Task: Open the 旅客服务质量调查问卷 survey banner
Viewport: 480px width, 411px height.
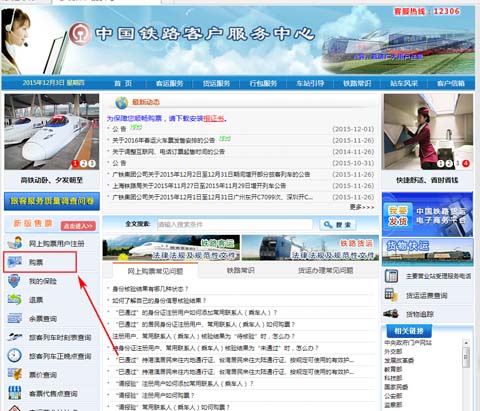Action: (x=52, y=201)
